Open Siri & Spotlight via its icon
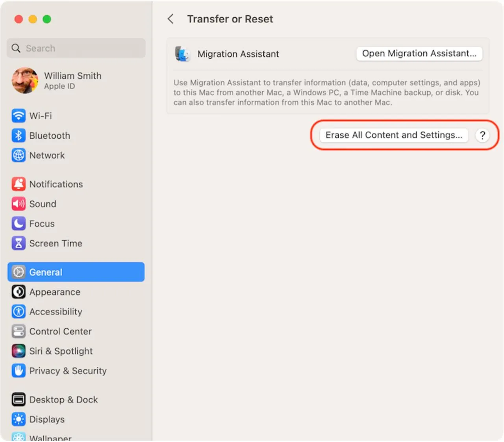The height and width of the screenshot is (442, 504). [19, 351]
